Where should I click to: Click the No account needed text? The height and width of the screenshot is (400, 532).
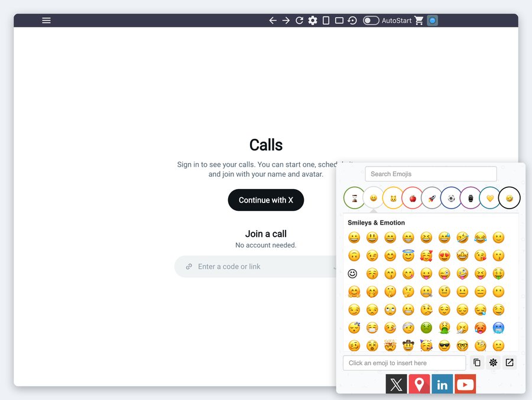pyautogui.click(x=265, y=245)
